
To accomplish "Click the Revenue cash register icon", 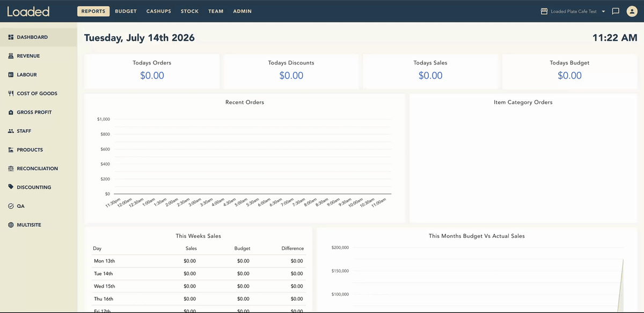I will 11,56.
